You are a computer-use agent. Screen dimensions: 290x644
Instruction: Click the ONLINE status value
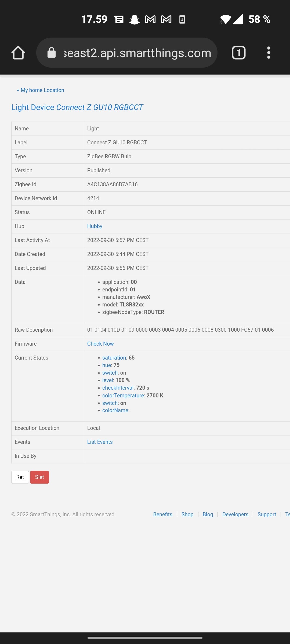tap(96, 212)
